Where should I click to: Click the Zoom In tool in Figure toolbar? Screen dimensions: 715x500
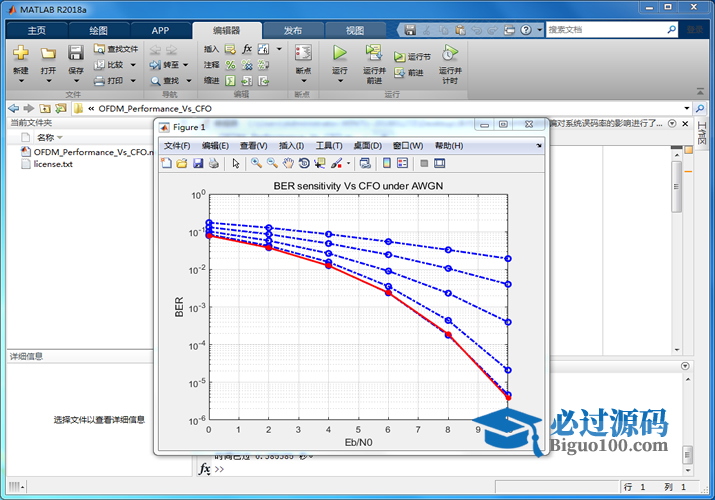[256, 163]
